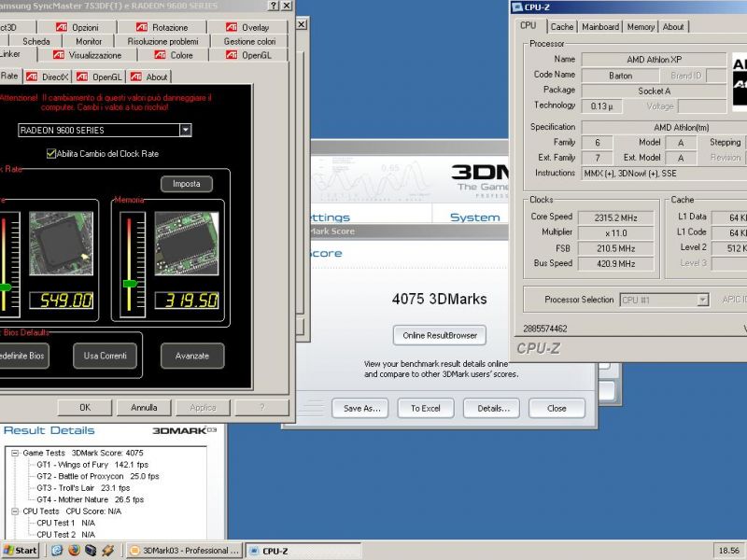Open the Online ResultBrowser

click(x=440, y=335)
